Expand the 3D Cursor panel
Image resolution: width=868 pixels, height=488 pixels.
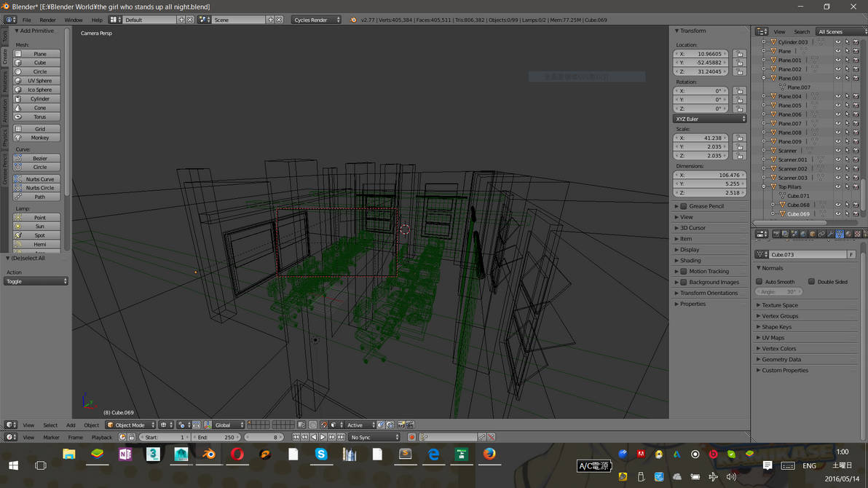pyautogui.click(x=693, y=228)
